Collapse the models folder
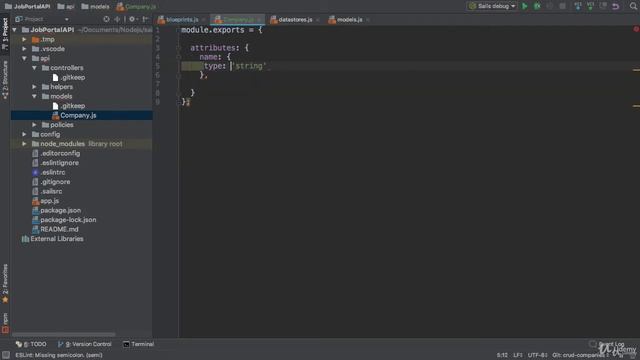The height and width of the screenshot is (360, 640). (x=35, y=96)
